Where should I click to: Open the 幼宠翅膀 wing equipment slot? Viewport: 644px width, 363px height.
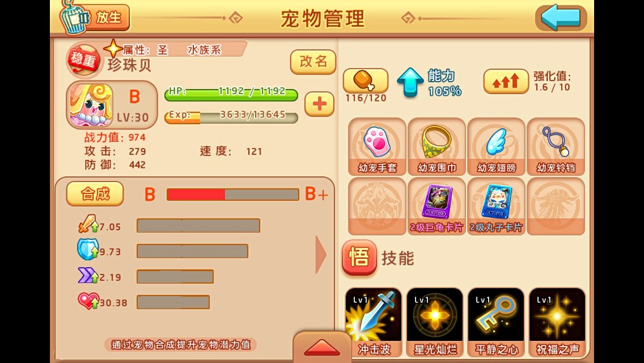pyautogui.click(x=496, y=147)
